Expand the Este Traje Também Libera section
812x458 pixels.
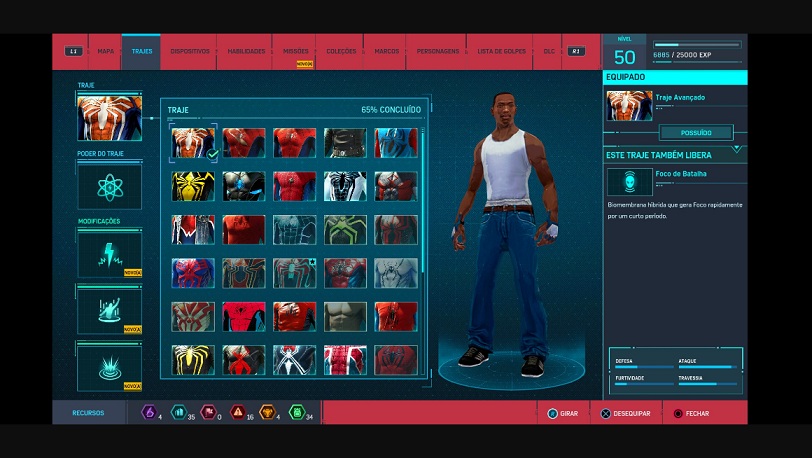[x=736, y=150]
